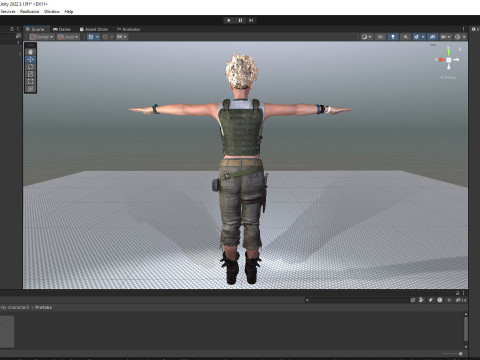Image resolution: width=480 pixels, height=360 pixels.
Task: Open snap increment settings arrow
Action: tap(125, 37)
